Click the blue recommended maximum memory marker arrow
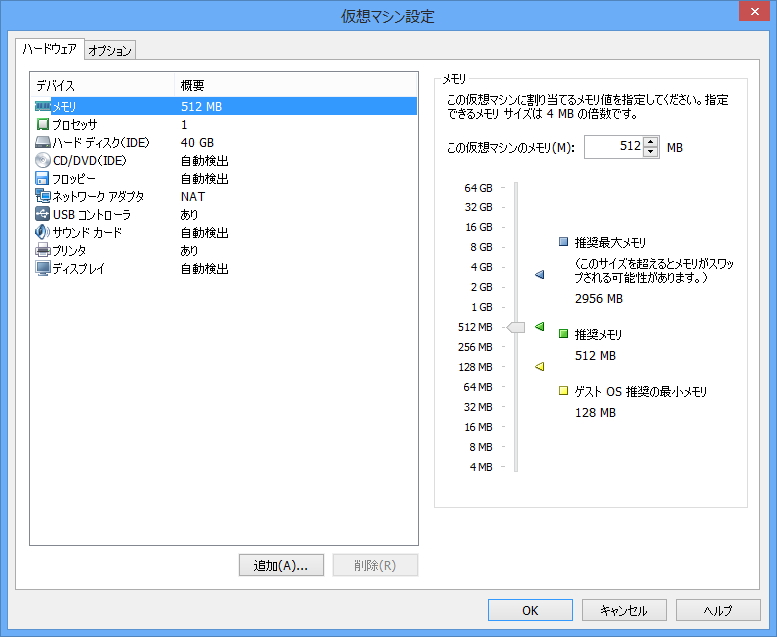This screenshot has height=637, width=777. tap(540, 274)
